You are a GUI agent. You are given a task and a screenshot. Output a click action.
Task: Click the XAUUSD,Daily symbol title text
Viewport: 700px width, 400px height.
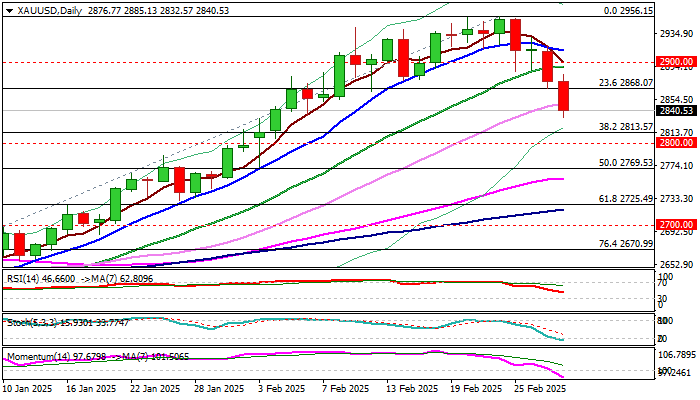click(x=50, y=11)
